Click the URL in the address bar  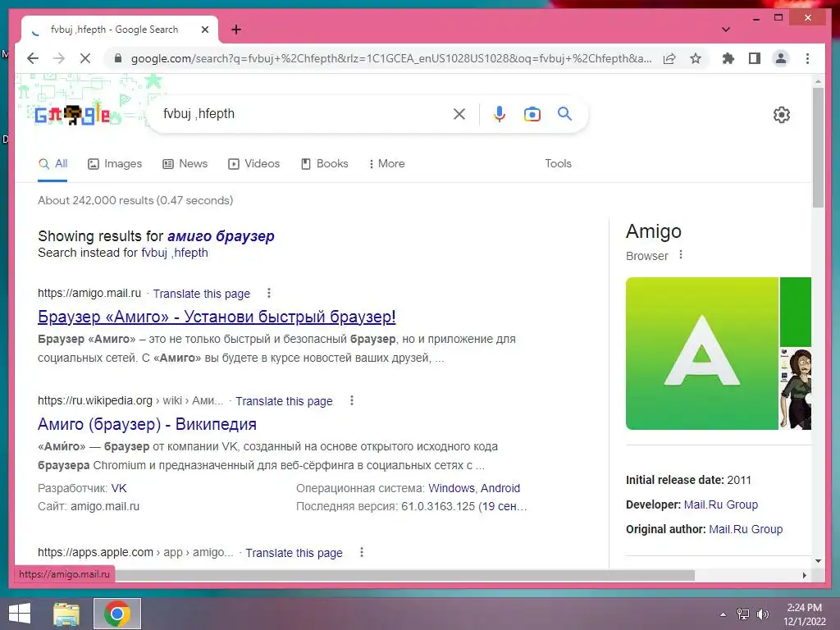pos(391,58)
